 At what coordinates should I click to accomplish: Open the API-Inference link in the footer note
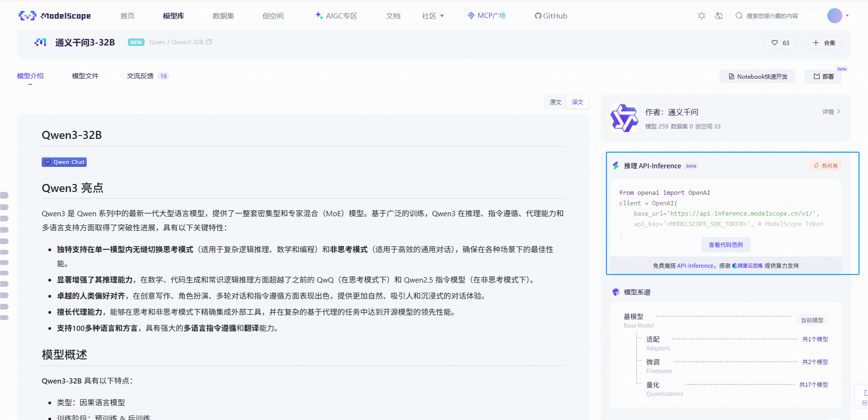point(695,266)
